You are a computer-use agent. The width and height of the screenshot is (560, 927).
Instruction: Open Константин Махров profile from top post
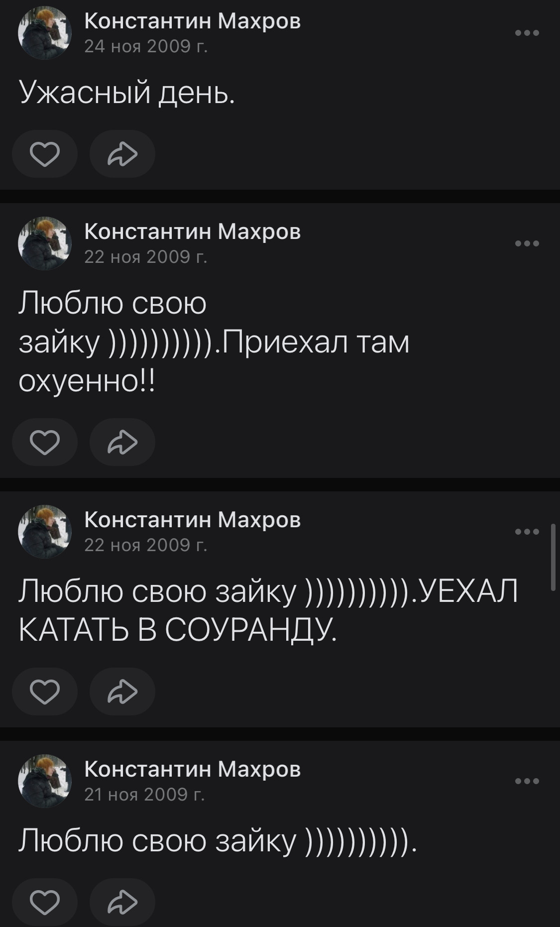[x=192, y=21]
